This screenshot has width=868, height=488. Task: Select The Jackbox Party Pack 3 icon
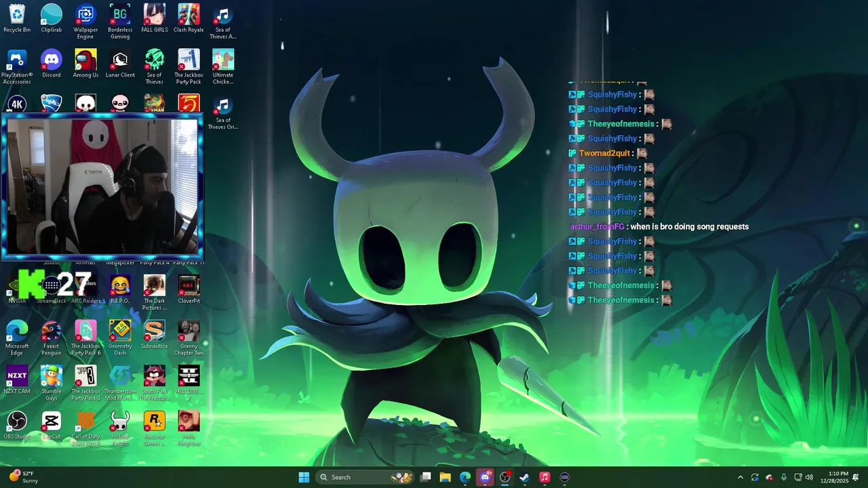[x=85, y=384]
